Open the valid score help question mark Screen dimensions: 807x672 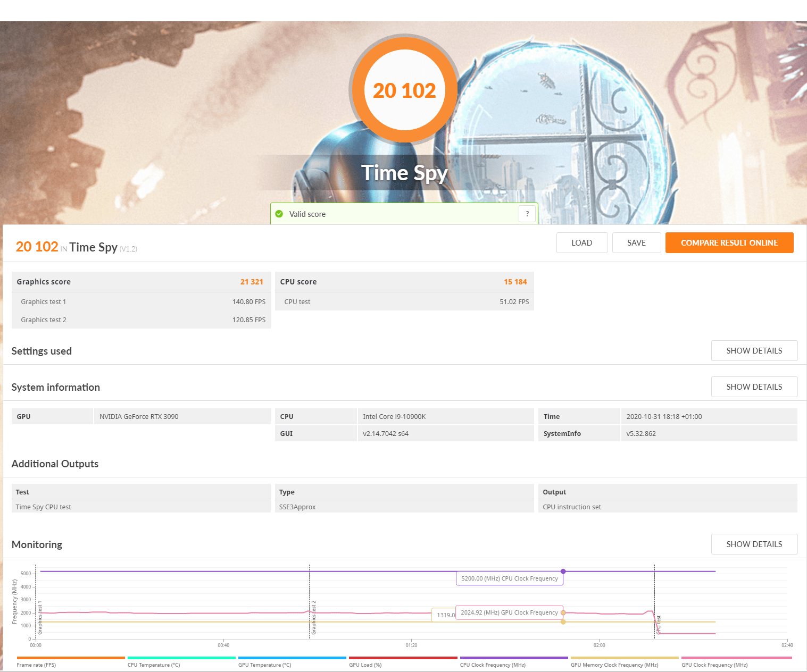527,214
